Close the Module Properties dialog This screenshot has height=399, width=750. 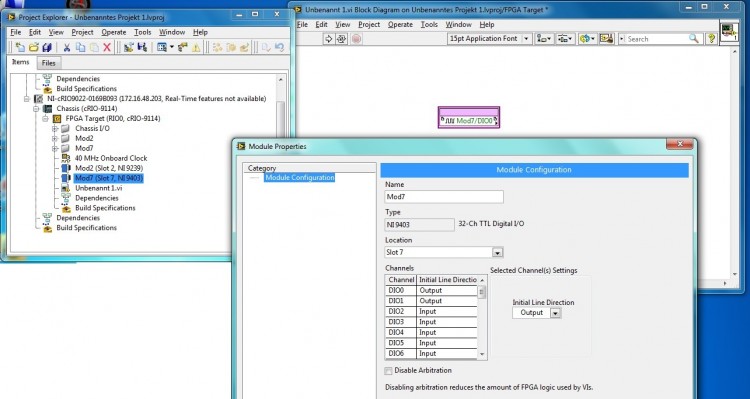click(x=679, y=144)
